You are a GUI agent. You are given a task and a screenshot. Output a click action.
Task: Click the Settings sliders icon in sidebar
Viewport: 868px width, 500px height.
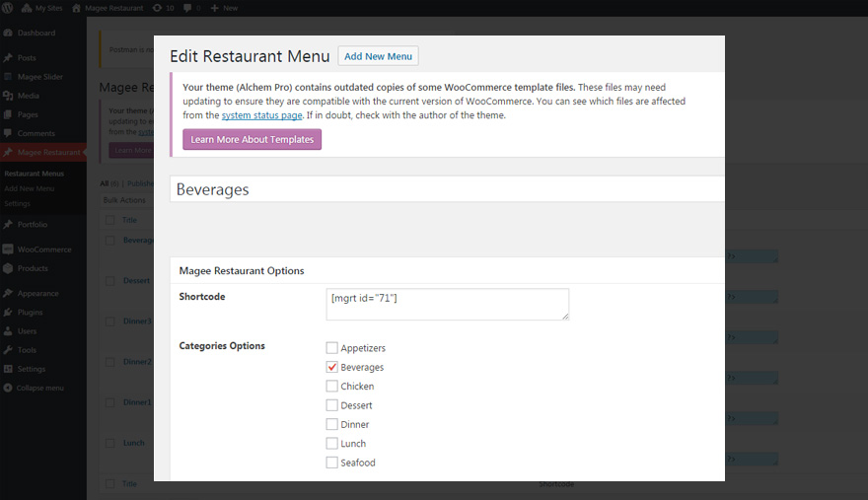pos(8,369)
